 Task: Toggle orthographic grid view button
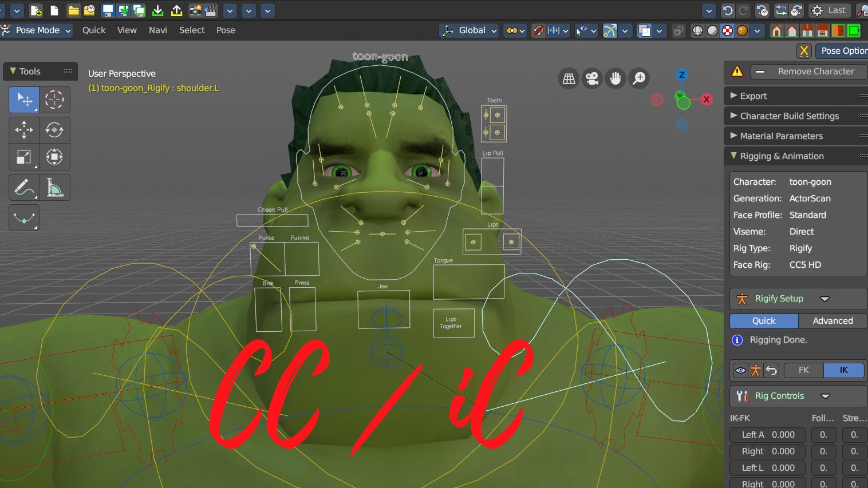click(569, 78)
